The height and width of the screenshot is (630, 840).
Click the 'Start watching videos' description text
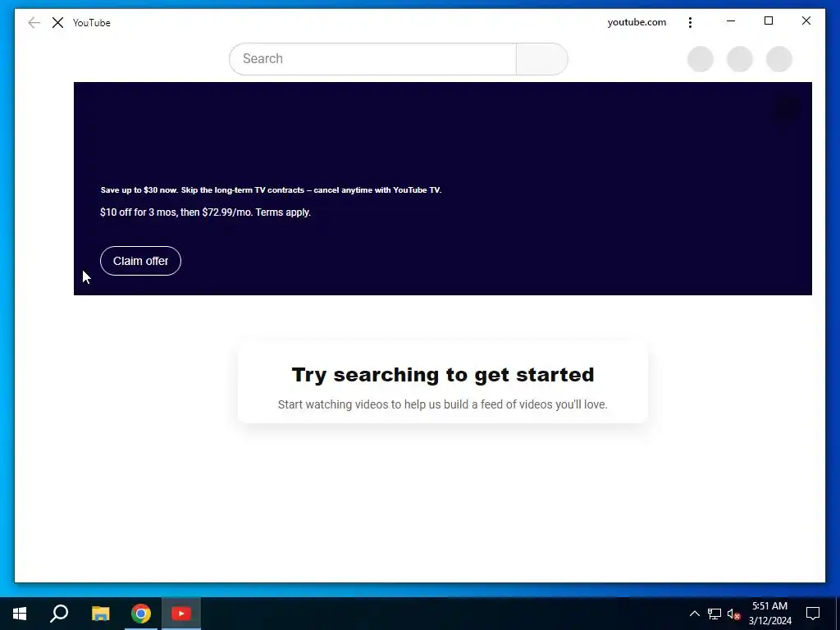[442, 404]
